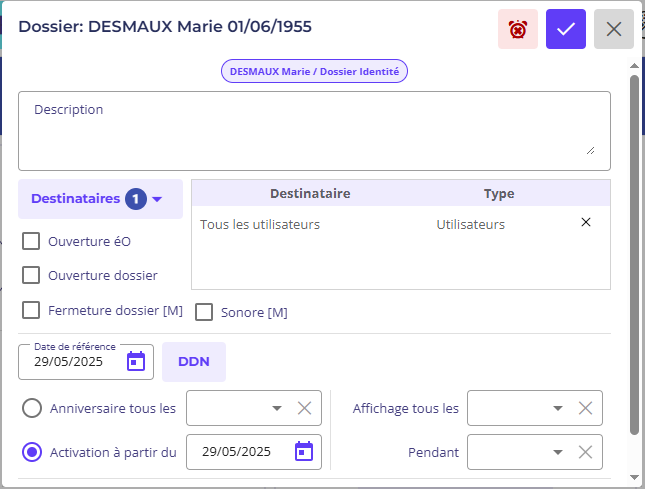
Task: Enable the Ouverture éO checkbox
Action: pos(31,241)
